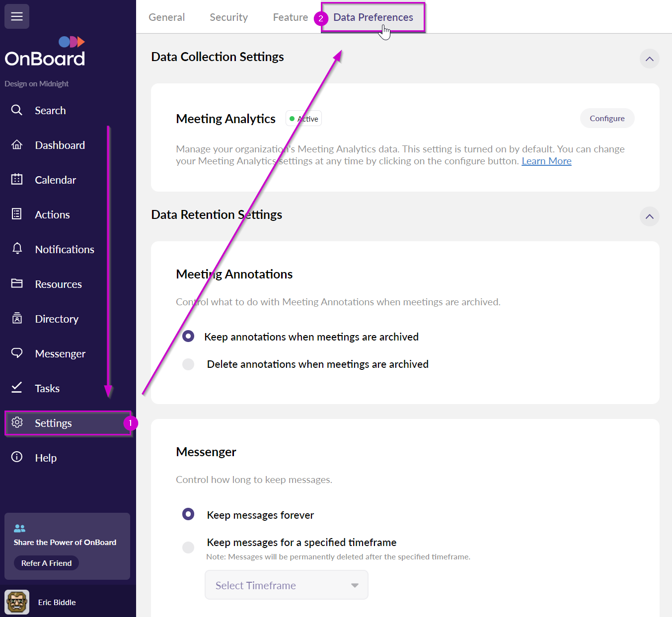Image resolution: width=672 pixels, height=617 pixels.
Task: Click the Eric Biddle user name
Action: coord(57,602)
